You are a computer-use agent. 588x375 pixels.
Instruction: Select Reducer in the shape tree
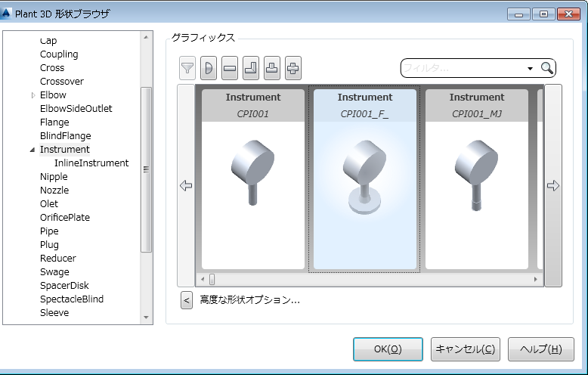tap(57, 259)
